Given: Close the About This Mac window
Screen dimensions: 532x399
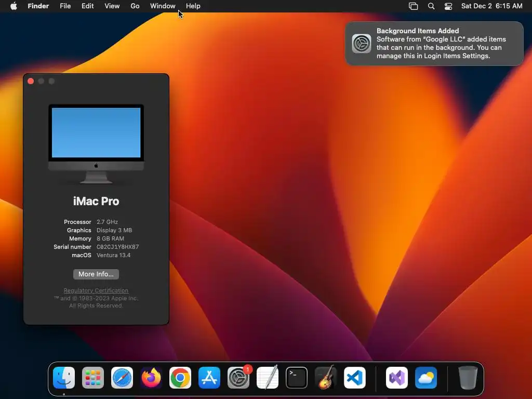Looking at the screenshot, I should pyautogui.click(x=31, y=81).
